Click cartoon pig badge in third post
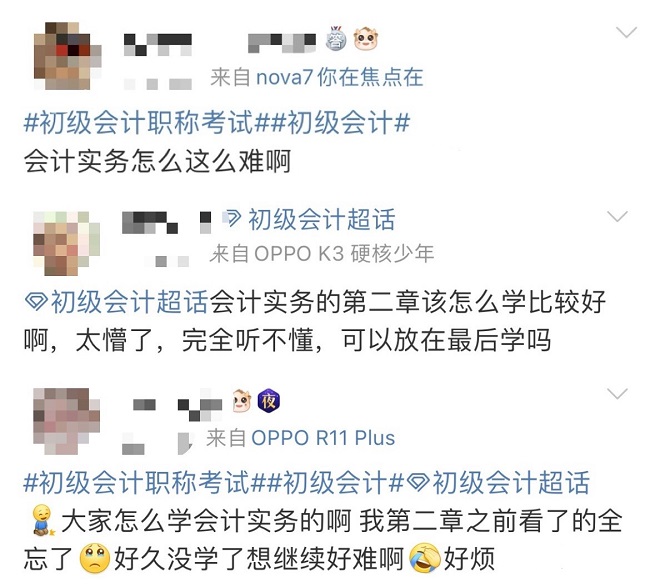 click(242, 401)
